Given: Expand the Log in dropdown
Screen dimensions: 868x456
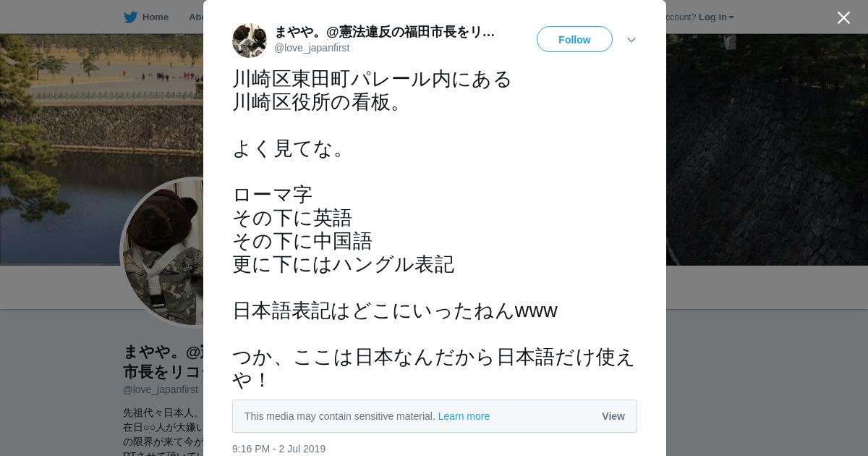Looking at the screenshot, I should tap(716, 17).
